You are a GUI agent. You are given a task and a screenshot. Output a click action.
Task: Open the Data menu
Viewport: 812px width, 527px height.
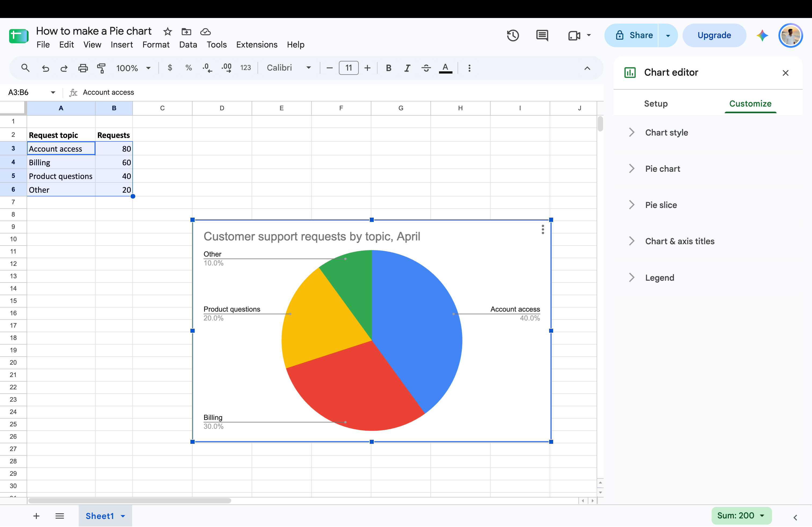[188, 45]
